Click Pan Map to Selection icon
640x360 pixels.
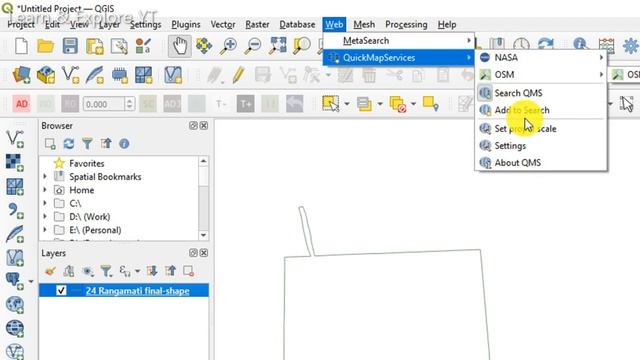pyautogui.click(x=204, y=46)
